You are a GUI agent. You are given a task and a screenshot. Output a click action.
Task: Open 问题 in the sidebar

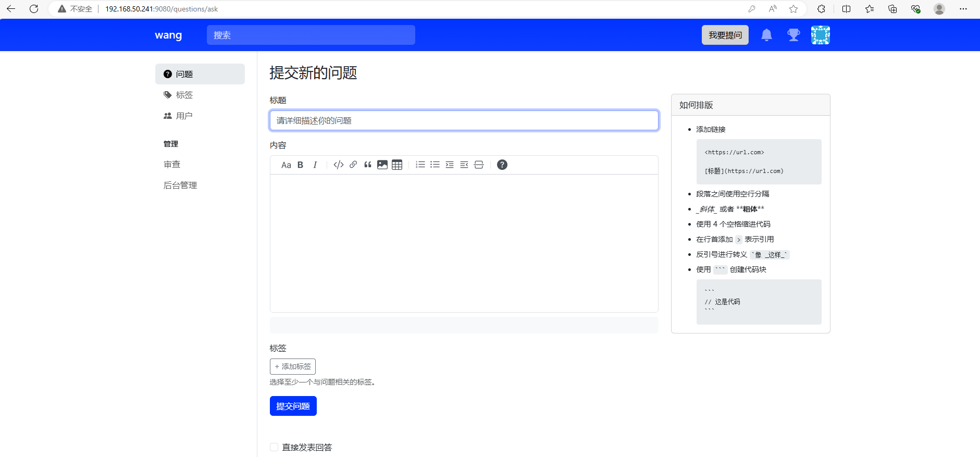pos(200,74)
